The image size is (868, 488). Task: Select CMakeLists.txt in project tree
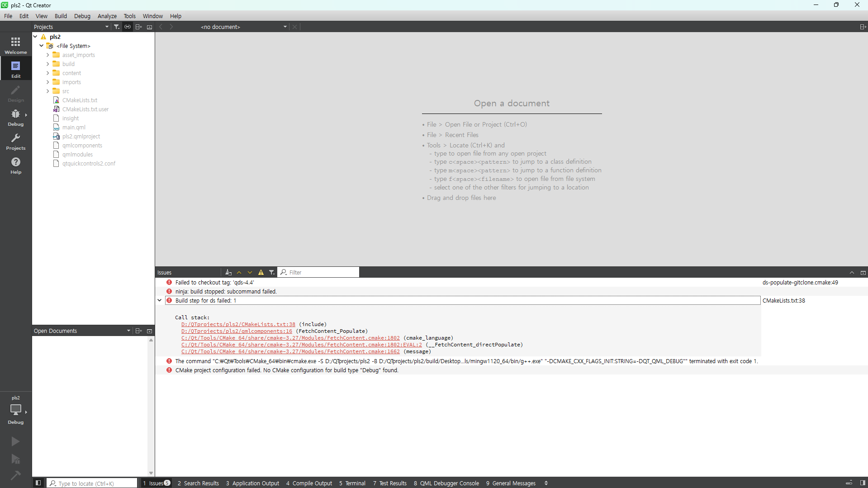(x=80, y=100)
